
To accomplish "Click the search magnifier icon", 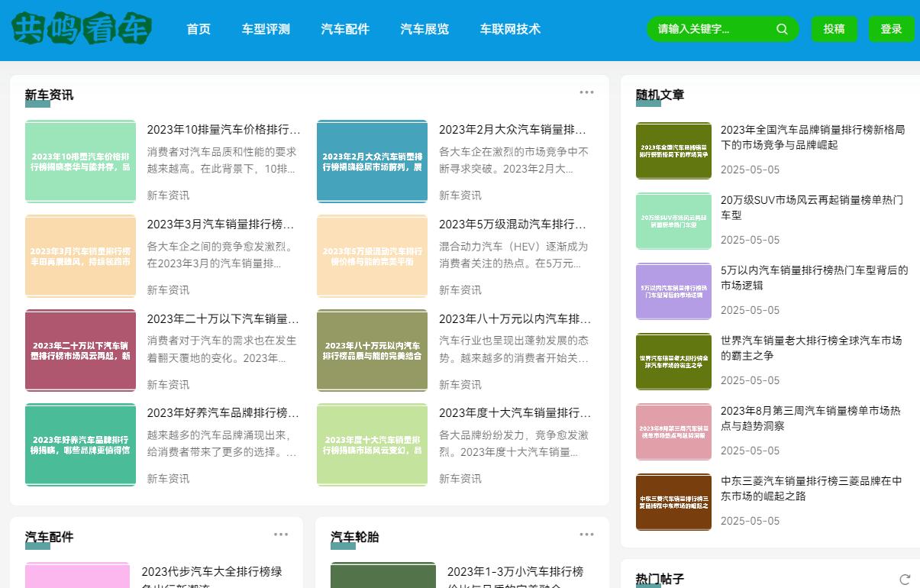I will pyautogui.click(x=782, y=29).
